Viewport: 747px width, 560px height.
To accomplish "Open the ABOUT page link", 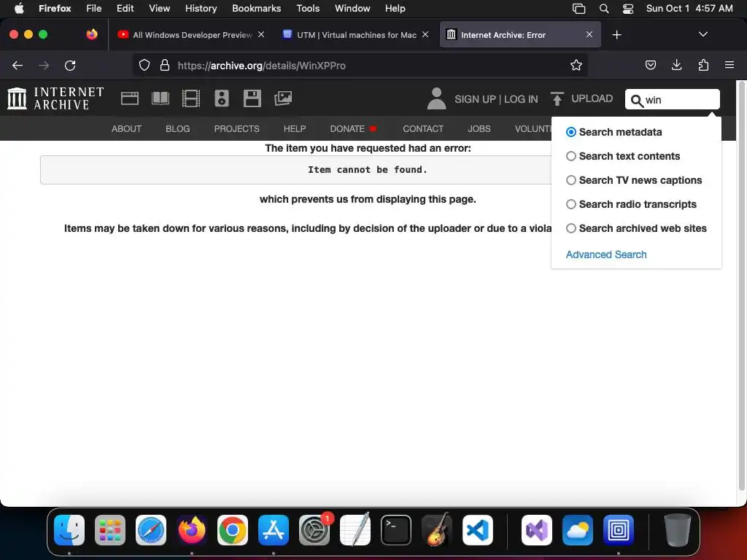I will pos(126,128).
